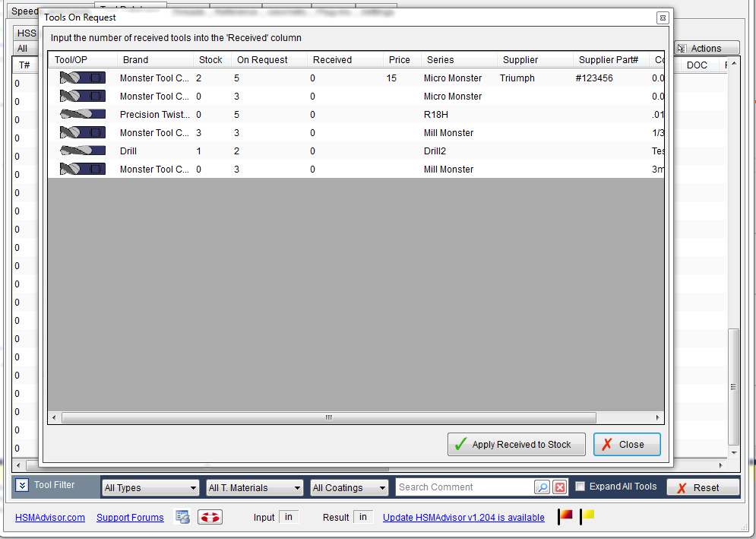Click the red flag icon
This screenshot has width=756, height=539.
565,516
